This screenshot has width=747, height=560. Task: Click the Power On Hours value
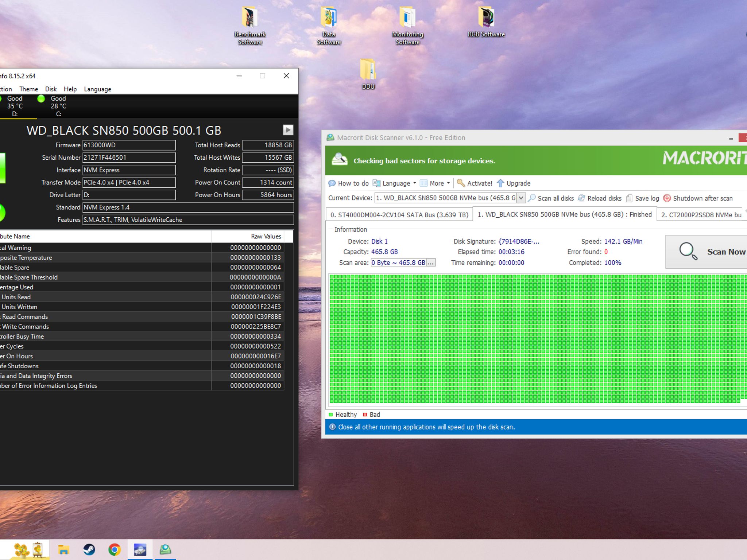pyautogui.click(x=268, y=195)
